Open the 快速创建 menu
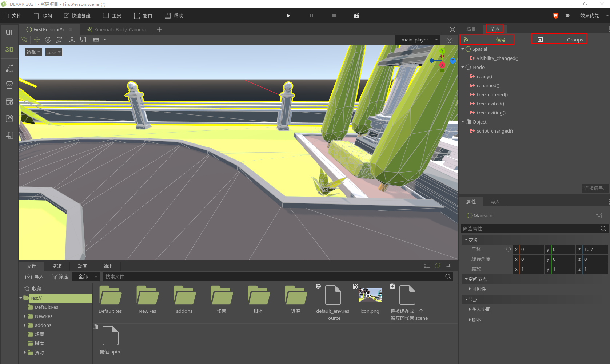 pos(77,16)
